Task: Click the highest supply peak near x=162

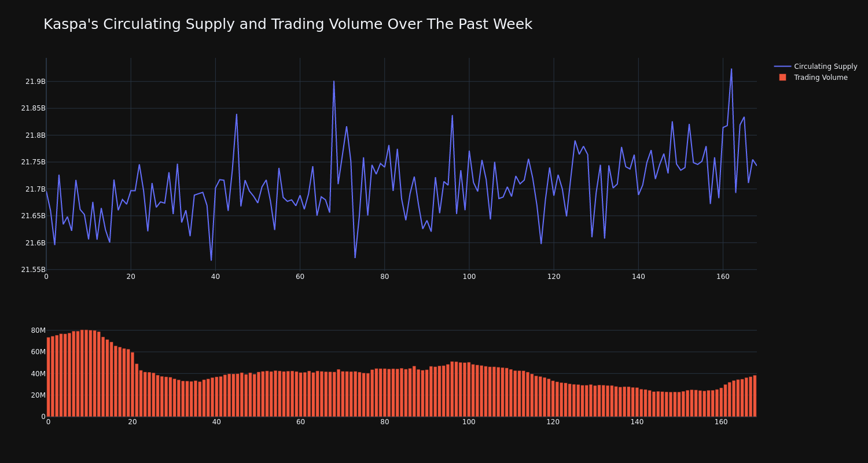Action: coord(731,69)
